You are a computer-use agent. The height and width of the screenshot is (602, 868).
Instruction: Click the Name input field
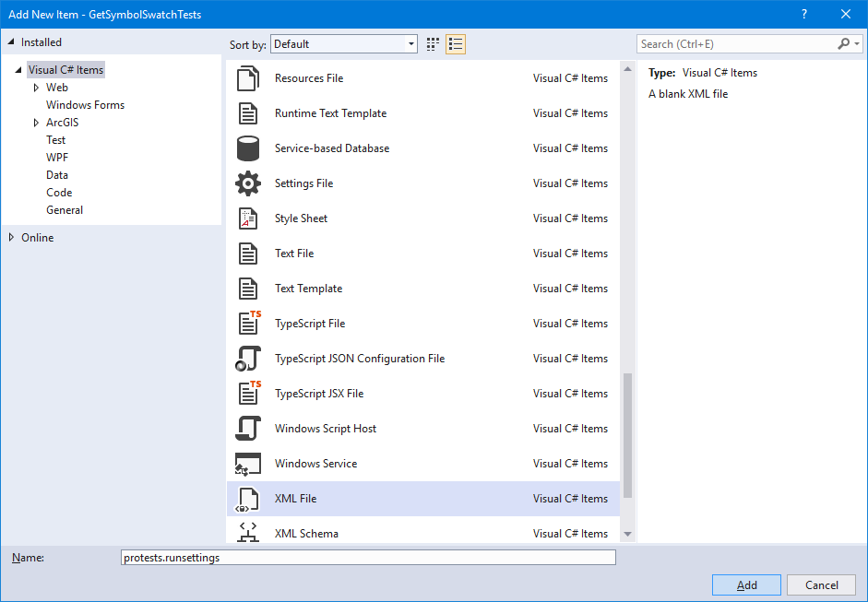[368, 557]
